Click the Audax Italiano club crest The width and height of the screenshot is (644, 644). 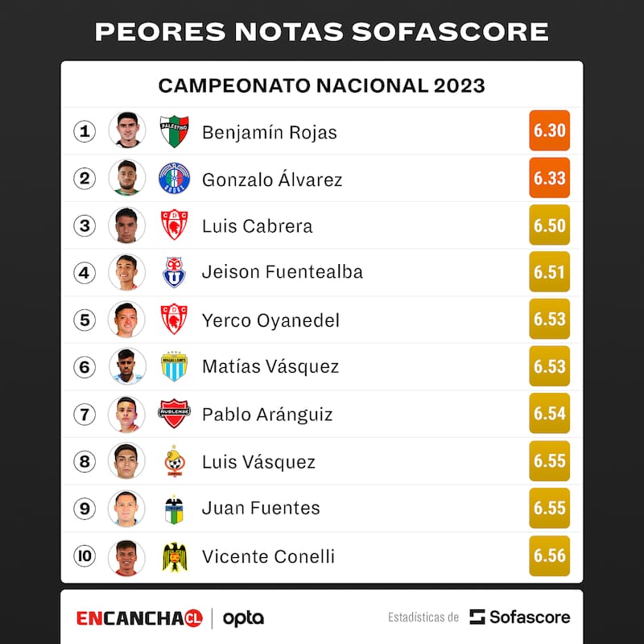pos(174,178)
